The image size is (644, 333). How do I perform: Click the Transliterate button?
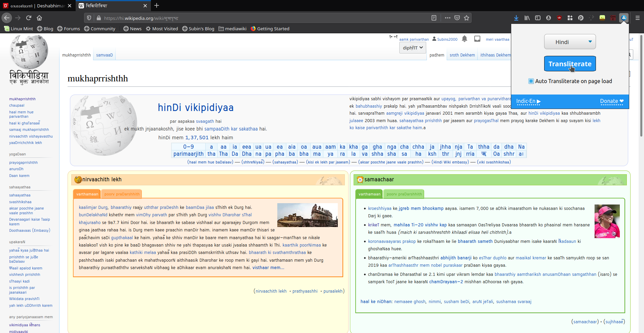click(x=570, y=64)
